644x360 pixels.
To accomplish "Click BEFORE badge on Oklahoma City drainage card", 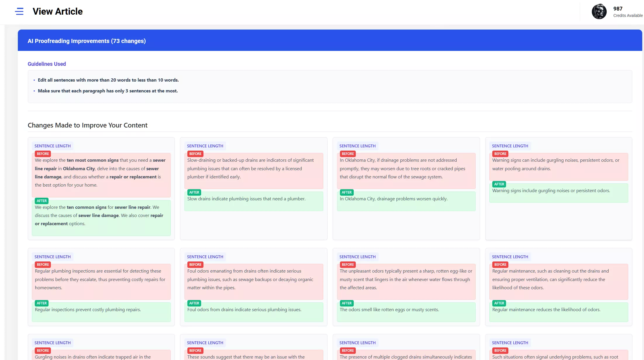I will click(x=348, y=154).
